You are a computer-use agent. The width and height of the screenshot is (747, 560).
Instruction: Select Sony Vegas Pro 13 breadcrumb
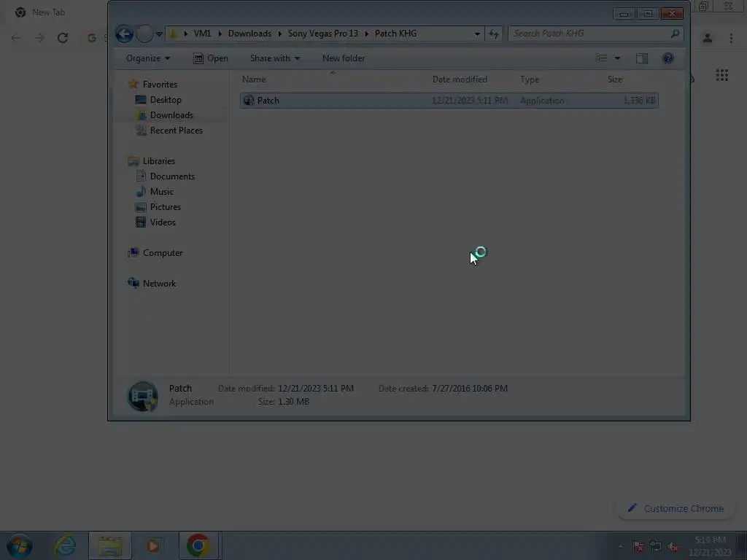pyautogui.click(x=322, y=34)
